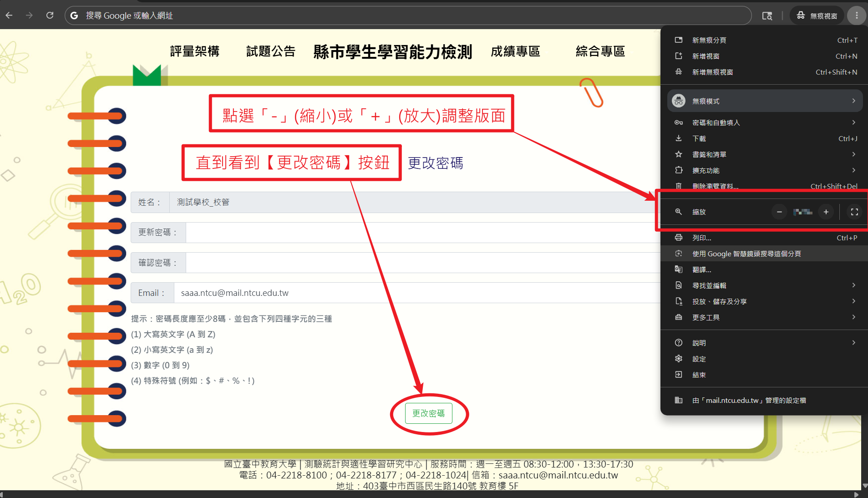868x498 pixels.
Task: Click the zoom out minus button
Action: pos(779,212)
